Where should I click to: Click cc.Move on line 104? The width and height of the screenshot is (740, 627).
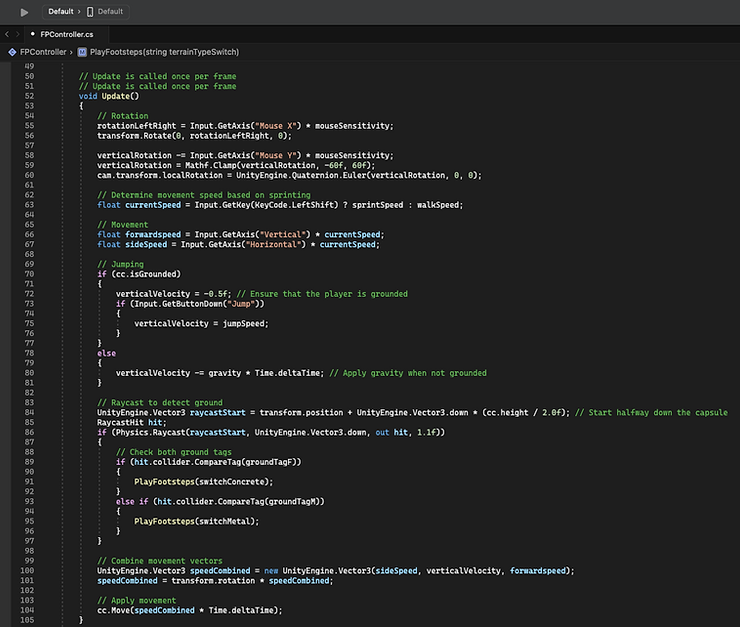(x=113, y=610)
